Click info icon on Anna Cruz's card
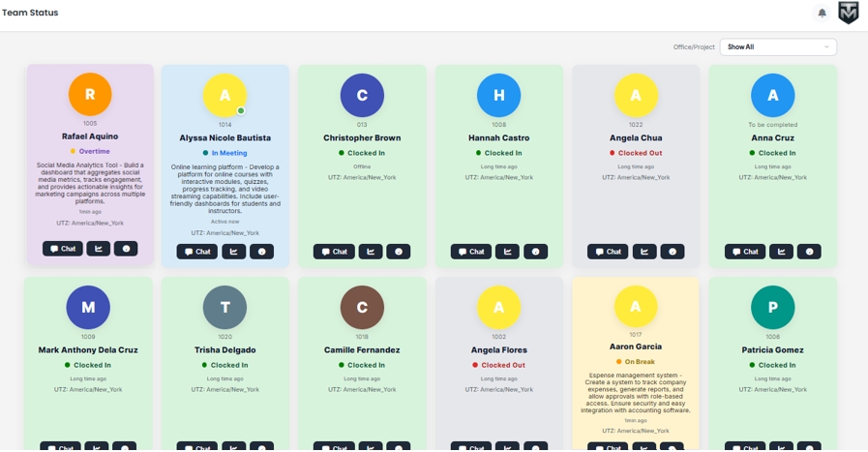 click(x=810, y=252)
